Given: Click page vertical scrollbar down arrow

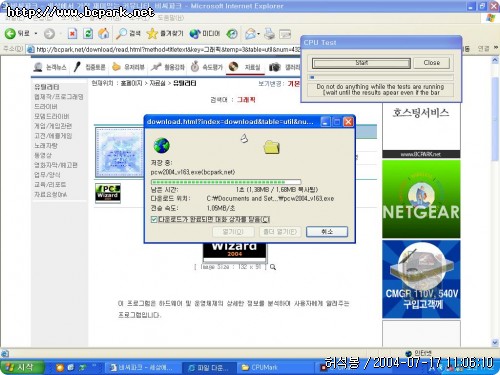Looking at the screenshot, I should click(495, 343).
